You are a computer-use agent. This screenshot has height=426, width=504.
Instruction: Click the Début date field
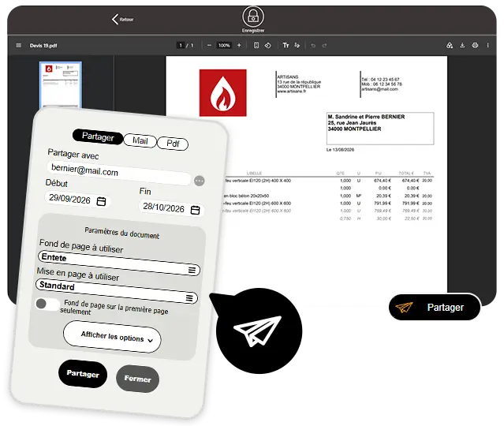(x=77, y=200)
